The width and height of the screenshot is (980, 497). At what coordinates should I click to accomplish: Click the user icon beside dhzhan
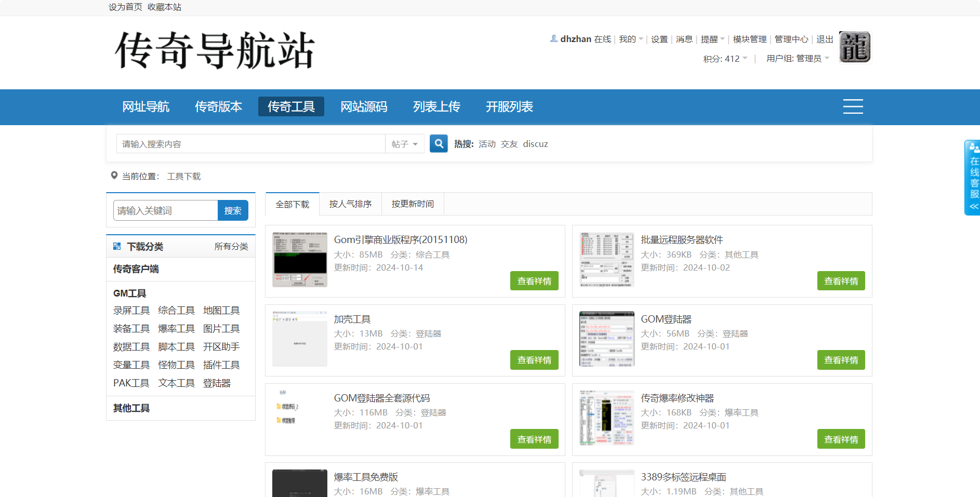pyautogui.click(x=554, y=39)
